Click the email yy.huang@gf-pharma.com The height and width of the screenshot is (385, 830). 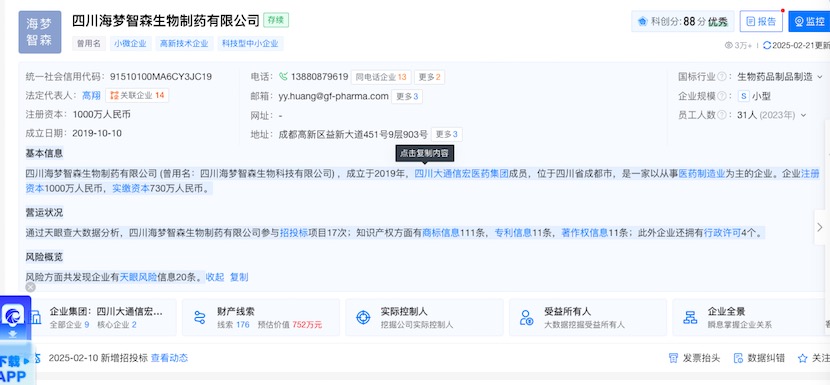point(334,96)
